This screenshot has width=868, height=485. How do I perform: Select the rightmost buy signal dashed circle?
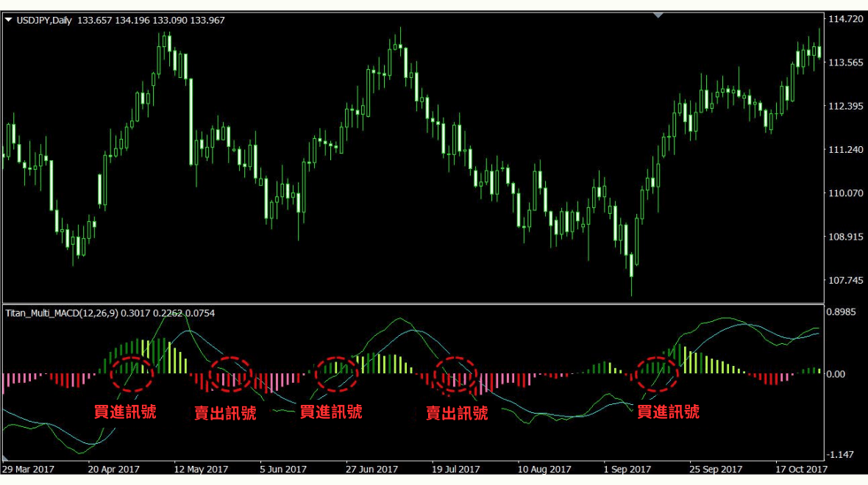[655, 374]
